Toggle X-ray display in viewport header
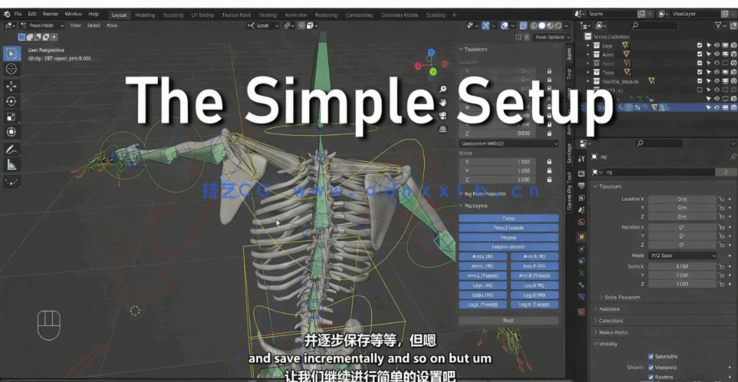The height and width of the screenshot is (382, 738). (523, 26)
